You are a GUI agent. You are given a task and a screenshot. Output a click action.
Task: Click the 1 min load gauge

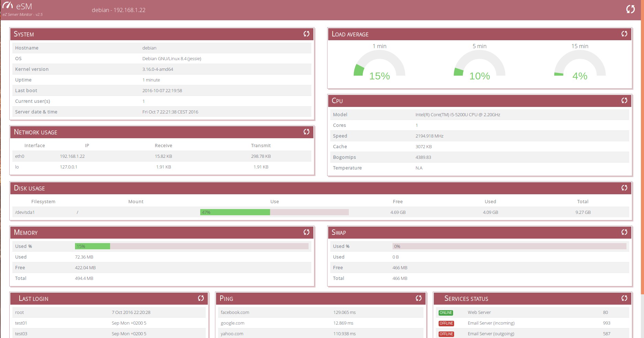[379, 65]
